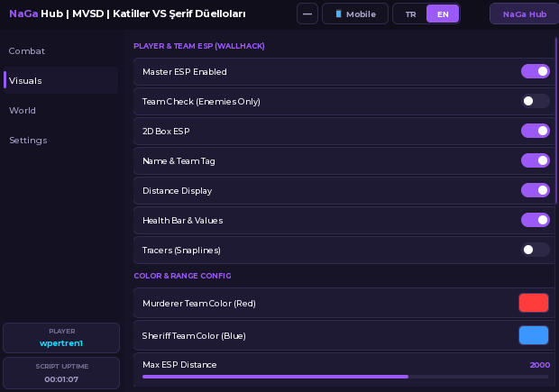559x392 pixels.
Task: Click the Master ESP Enabled label
Action: click(x=184, y=71)
